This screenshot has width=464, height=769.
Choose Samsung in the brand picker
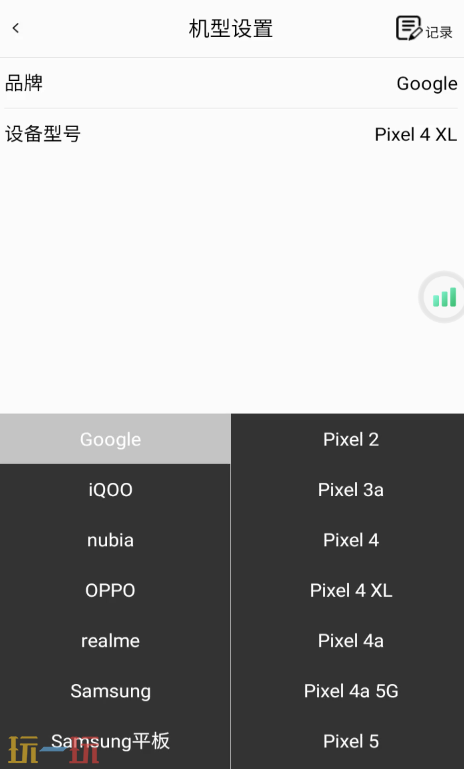point(110,691)
